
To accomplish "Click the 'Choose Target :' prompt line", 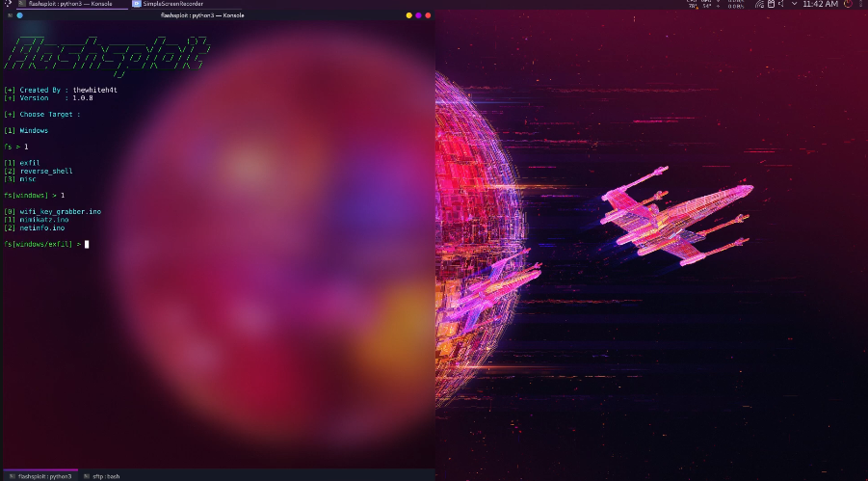I will pos(42,114).
